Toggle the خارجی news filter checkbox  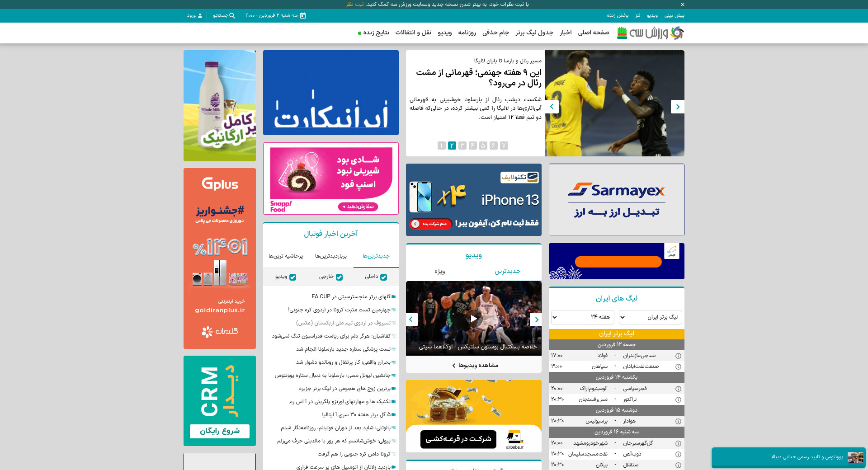pyautogui.click(x=339, y=277)
